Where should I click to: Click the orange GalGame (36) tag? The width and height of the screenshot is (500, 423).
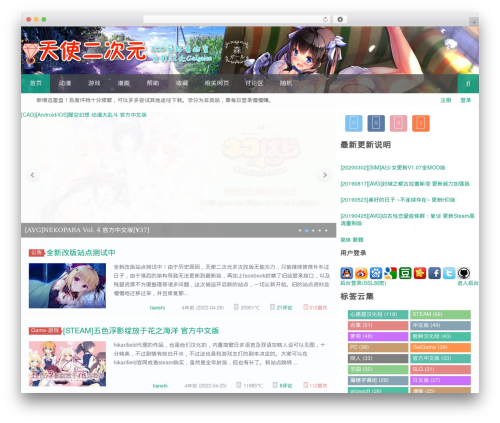click(x=440, y=347)
